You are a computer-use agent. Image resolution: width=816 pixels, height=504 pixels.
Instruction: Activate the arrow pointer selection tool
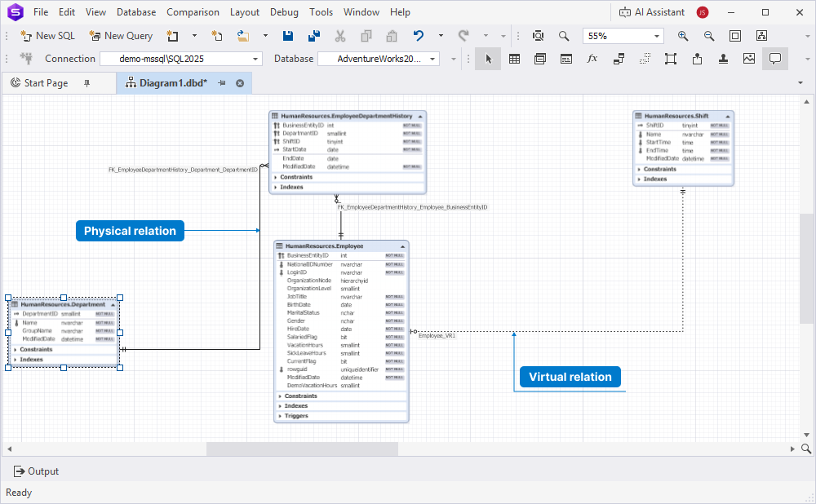[x=488, y=59]
